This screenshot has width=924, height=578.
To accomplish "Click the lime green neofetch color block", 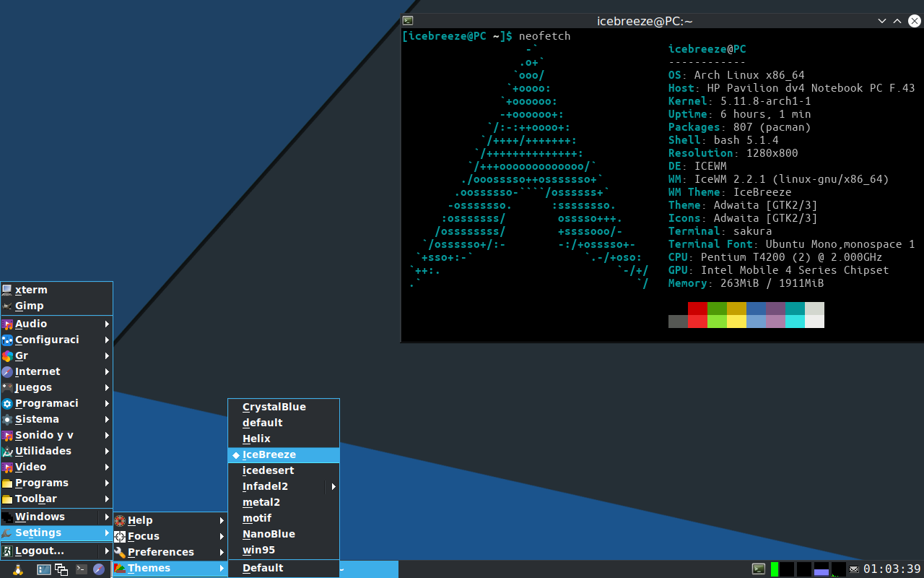I will coord(717,322).
